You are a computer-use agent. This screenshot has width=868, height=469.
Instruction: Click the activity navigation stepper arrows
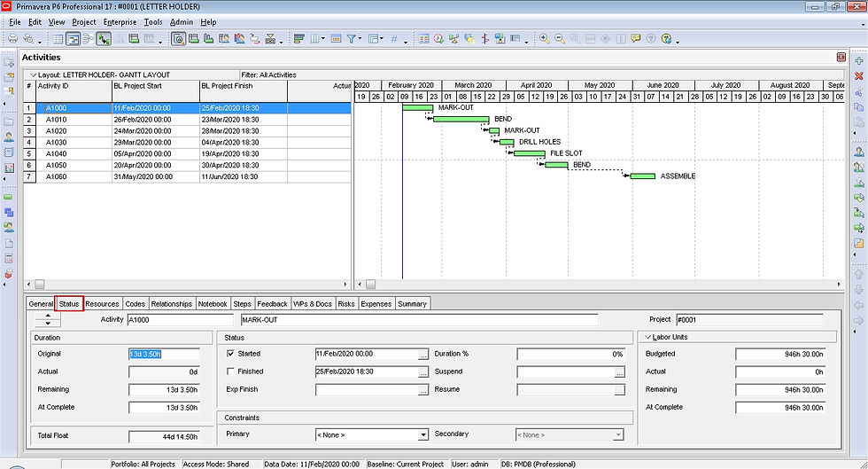click(x=48, y=319)
